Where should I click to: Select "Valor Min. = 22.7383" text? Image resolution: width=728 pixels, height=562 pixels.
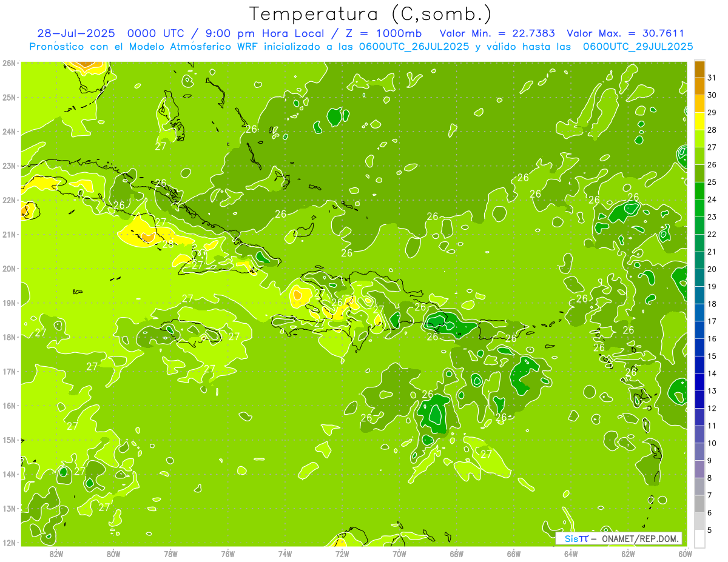497,33
